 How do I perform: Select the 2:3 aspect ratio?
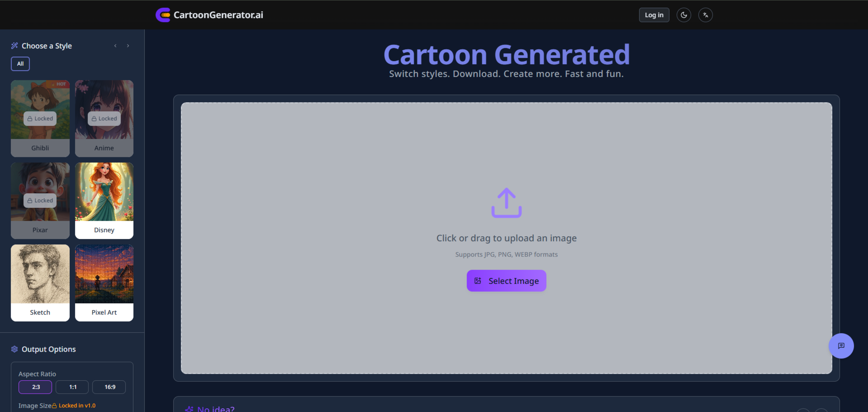35,387
